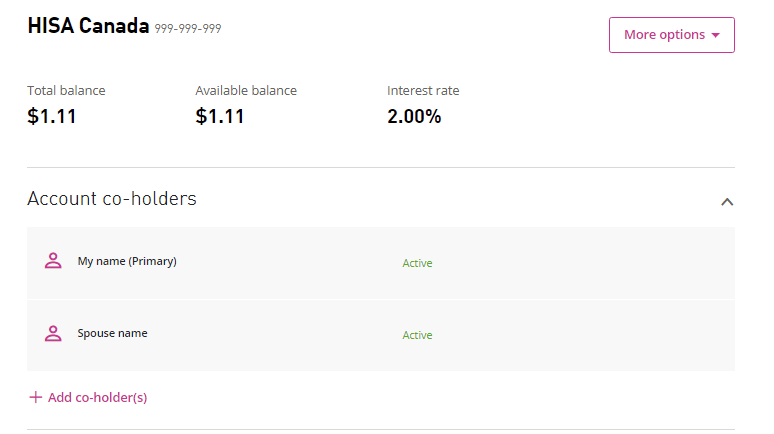Click the Available balance label
The width and height of the screenshot is (774, 434).
[246, 90]
